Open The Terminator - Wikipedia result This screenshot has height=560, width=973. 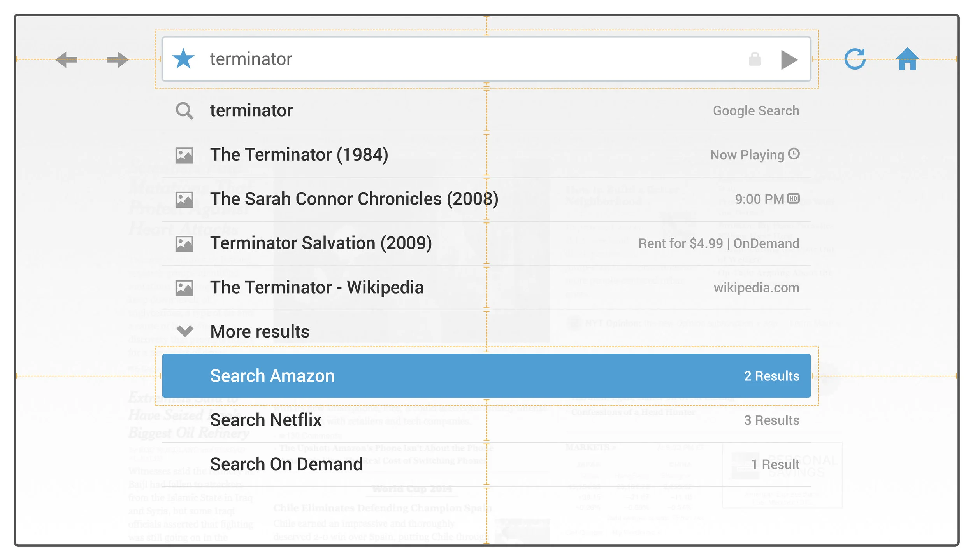486,288
